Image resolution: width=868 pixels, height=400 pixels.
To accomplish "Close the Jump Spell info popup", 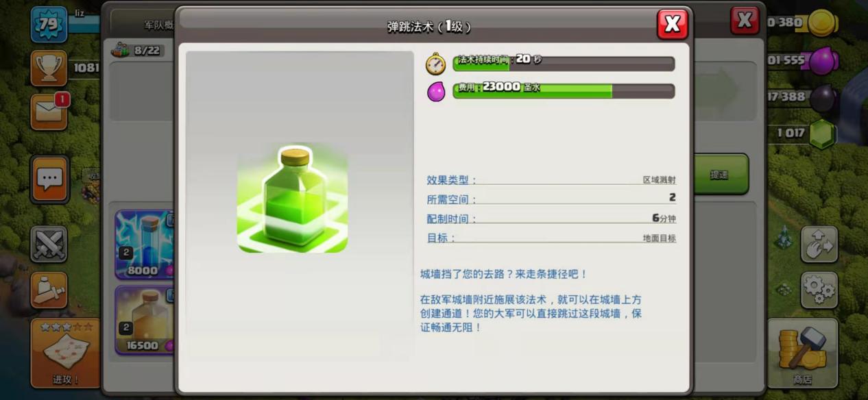I will point(672,25).
